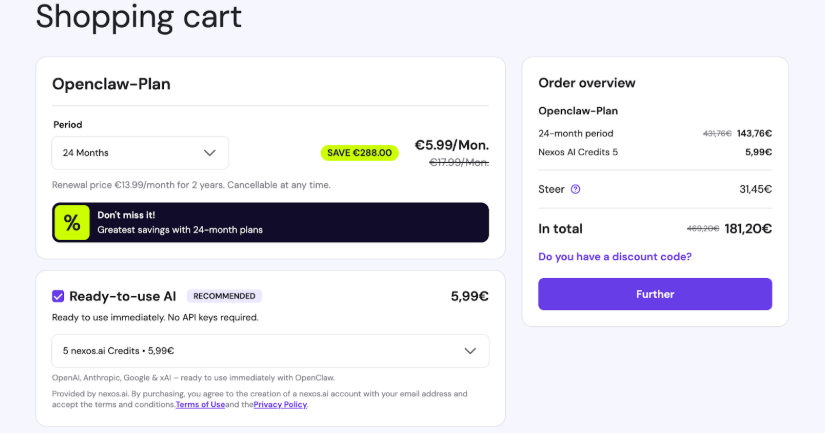
Task: Click the Shopping cart heading
Action: (138, 16)
